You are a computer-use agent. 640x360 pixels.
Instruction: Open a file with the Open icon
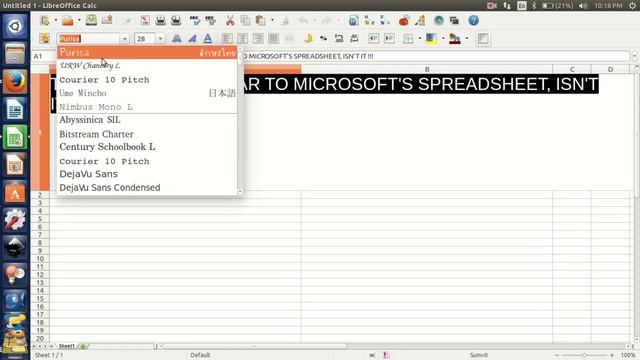coord(68,20)
